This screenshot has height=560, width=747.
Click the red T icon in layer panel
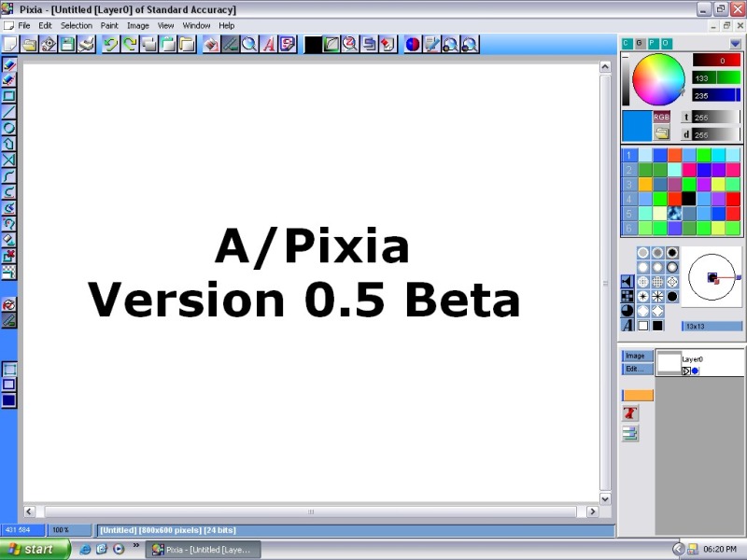coord(630,413)
